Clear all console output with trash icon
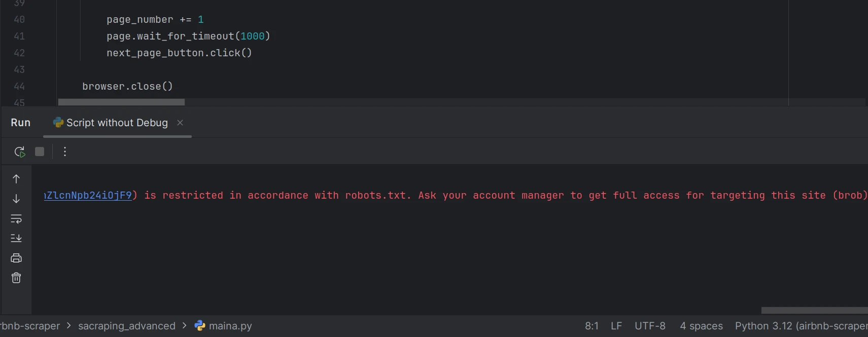This screenshot has height=337, width=868. click(x=16, y=278)
